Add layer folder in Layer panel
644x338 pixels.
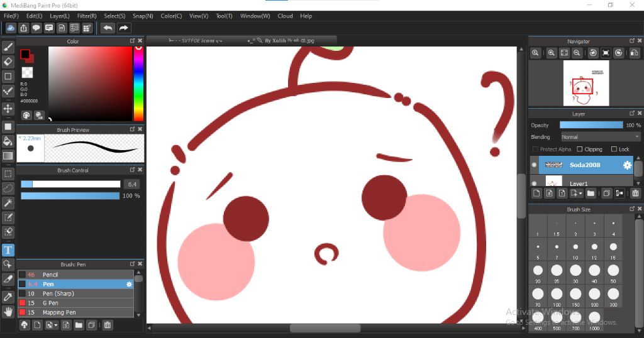tap(591, 194)
